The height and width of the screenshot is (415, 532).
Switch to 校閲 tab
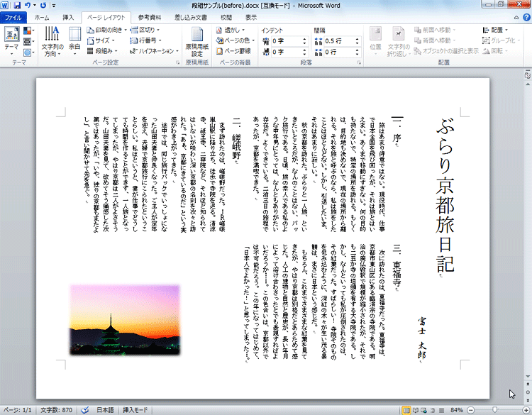point(226,18)
